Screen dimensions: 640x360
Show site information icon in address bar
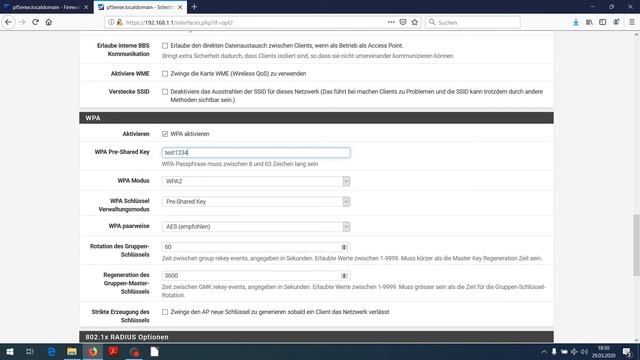[111, 22]
